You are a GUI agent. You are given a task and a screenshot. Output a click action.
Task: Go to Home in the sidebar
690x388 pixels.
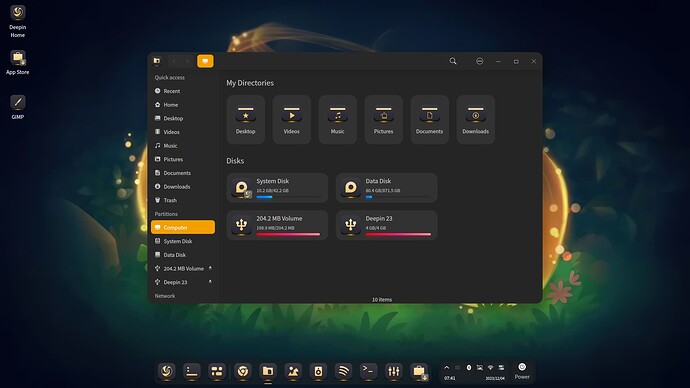click(x=183, y=105)
